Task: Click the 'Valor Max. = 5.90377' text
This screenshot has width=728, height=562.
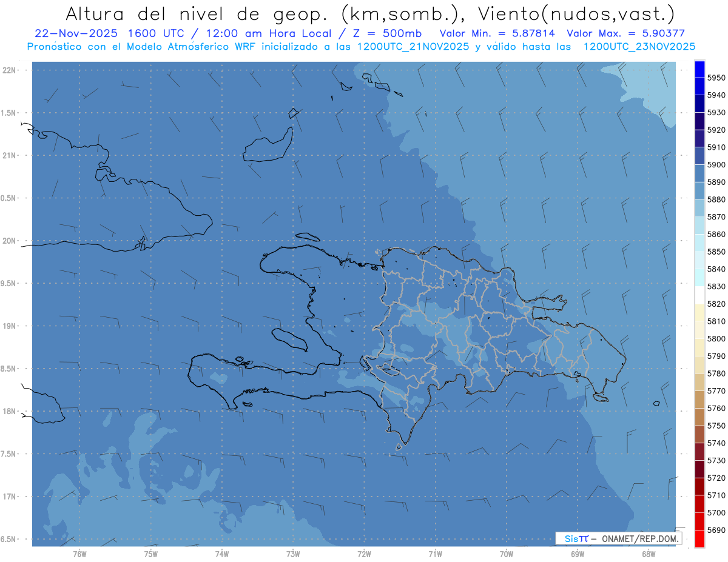Action: coord(625,34)
